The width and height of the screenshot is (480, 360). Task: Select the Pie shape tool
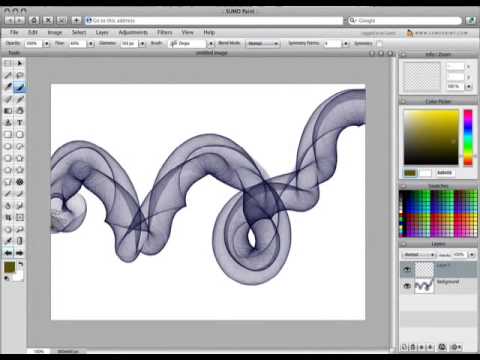click(x=19, y=146)
